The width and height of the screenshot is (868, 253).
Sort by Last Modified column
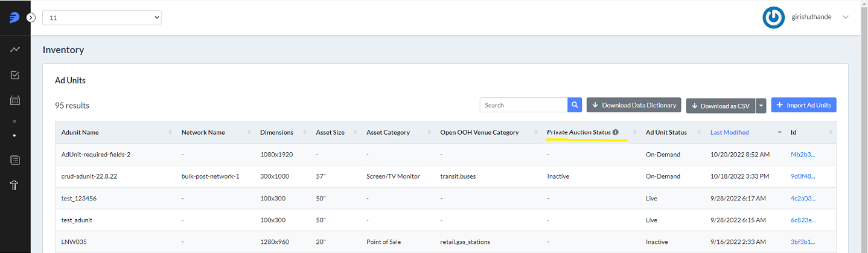pyautogui.click(x=744, y=132)
